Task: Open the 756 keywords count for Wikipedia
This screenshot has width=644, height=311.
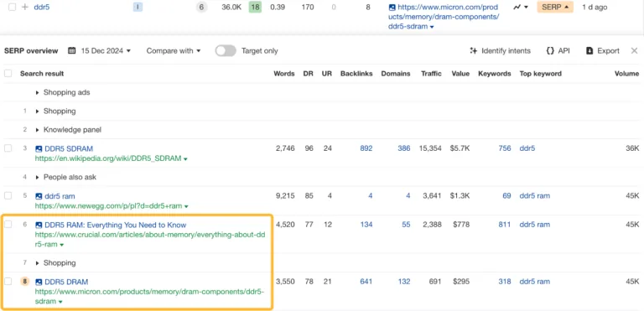Action: [x=504, y=148]
